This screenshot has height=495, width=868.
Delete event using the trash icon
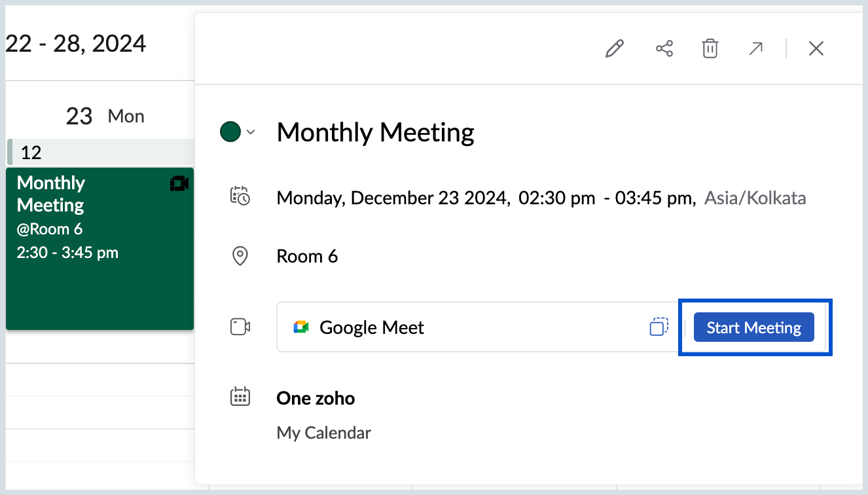click(x=710, y=49)
